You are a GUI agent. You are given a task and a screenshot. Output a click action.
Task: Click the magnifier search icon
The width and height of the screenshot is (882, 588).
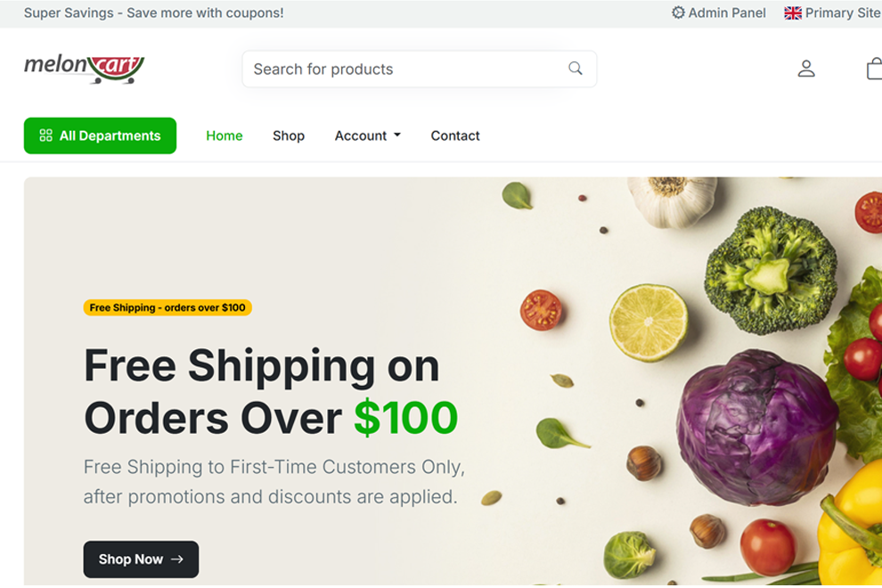[x=575, y=69]
